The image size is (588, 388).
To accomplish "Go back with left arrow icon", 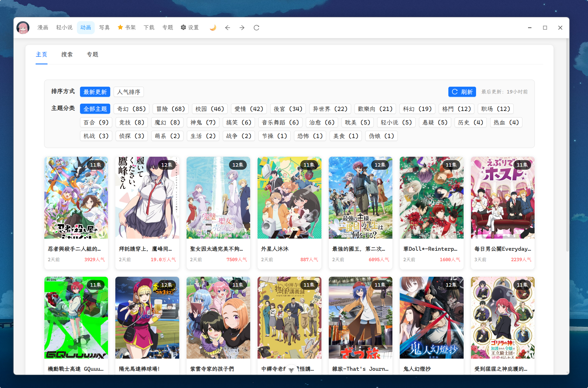I will [x=228, y=27].
